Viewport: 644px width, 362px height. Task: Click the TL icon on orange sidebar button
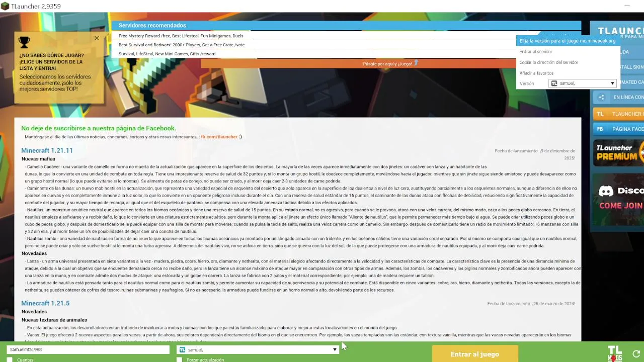click(600, 114)
